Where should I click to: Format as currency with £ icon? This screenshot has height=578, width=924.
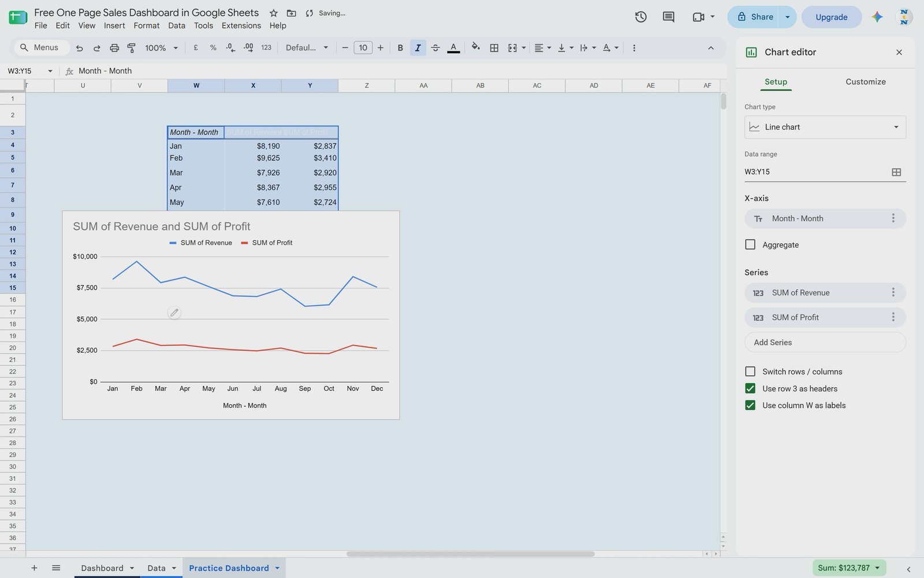click(196, 48)
